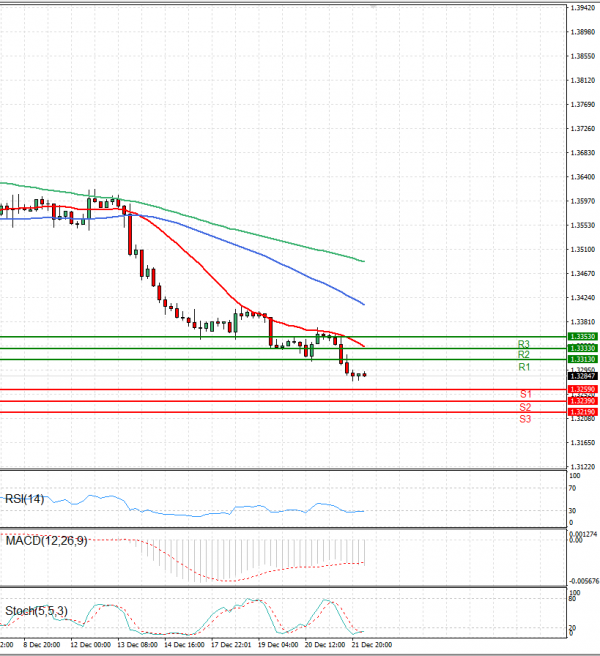Click the 13 Dec 08:00 time label
The image size is (600, 656).
[137, 645]
